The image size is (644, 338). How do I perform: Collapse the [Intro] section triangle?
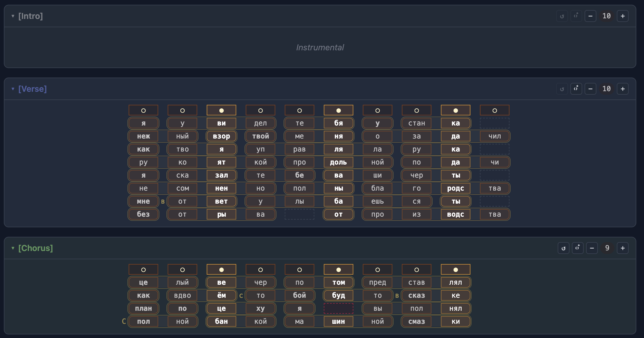13,16
